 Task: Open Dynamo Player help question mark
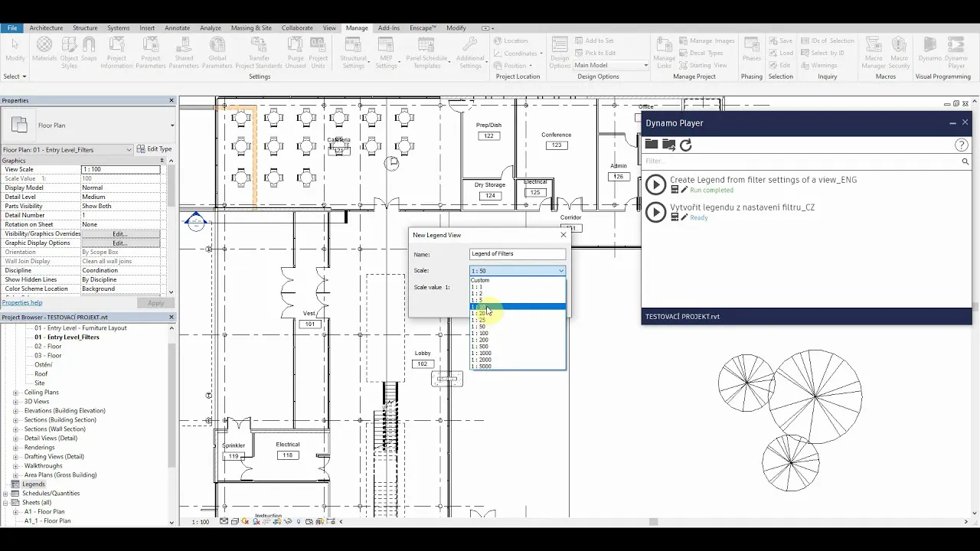point(962,145)
